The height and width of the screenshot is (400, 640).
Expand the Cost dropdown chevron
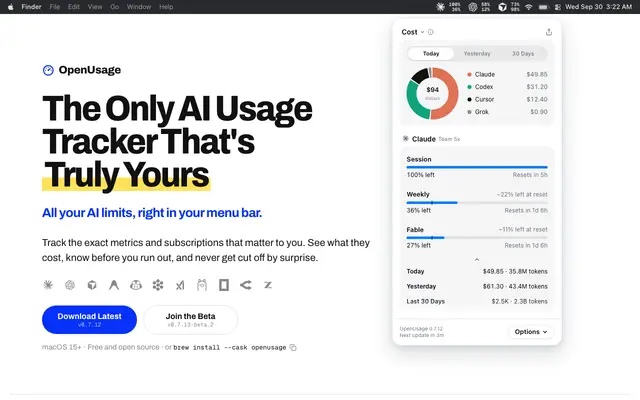coord(422,32)
